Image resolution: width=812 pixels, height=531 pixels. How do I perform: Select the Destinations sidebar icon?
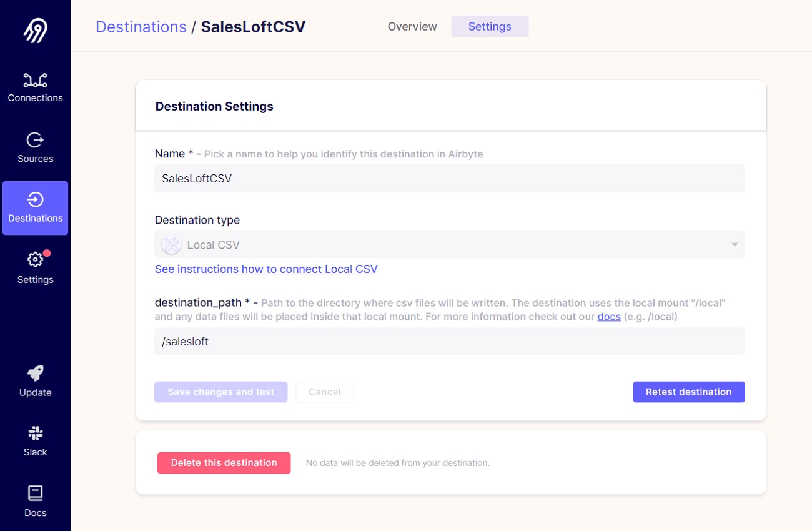[x=35, y=200]
